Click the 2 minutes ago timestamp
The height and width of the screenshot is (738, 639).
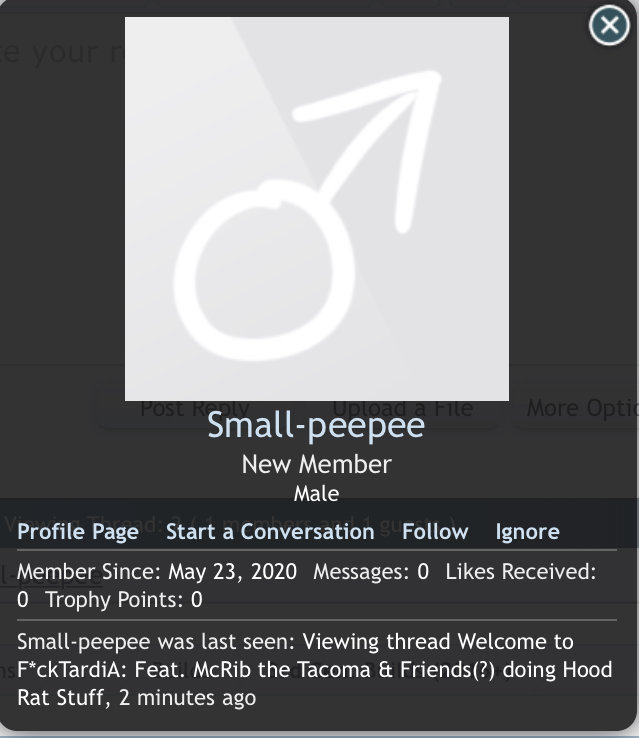[x=187, y=698]
